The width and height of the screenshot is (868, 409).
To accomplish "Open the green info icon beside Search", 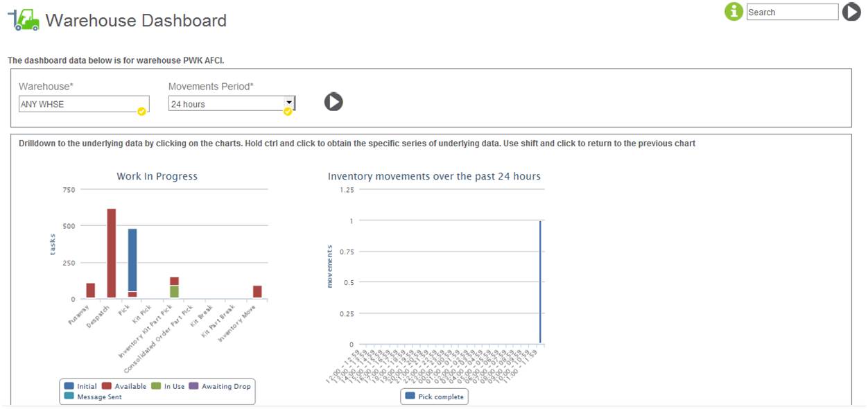I will (734, 12).
